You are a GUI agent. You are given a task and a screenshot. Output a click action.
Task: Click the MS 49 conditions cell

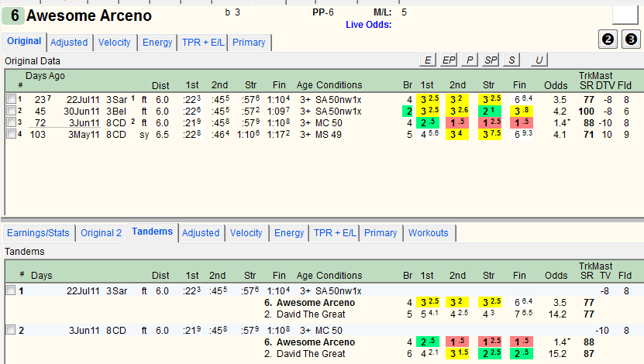(x=329, y=134)
